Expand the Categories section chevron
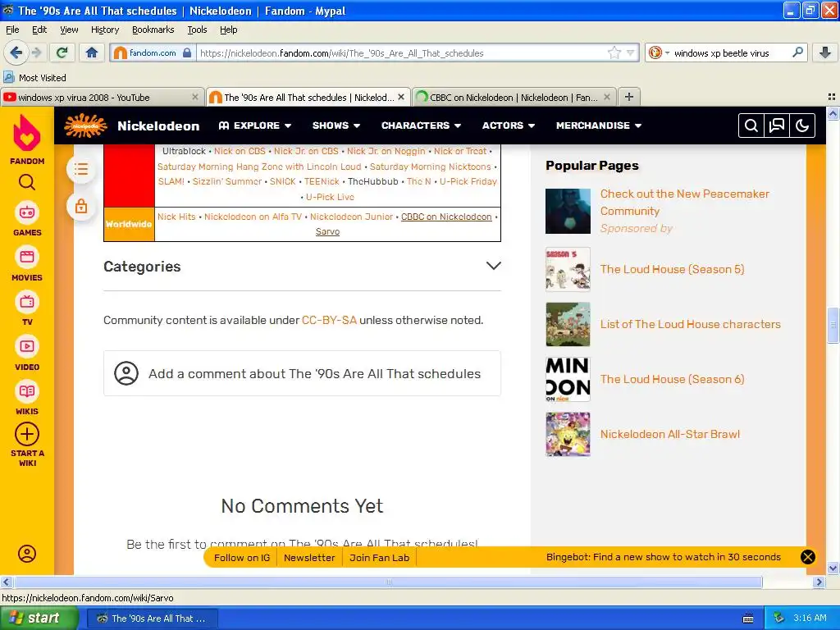 click(493, 266)
